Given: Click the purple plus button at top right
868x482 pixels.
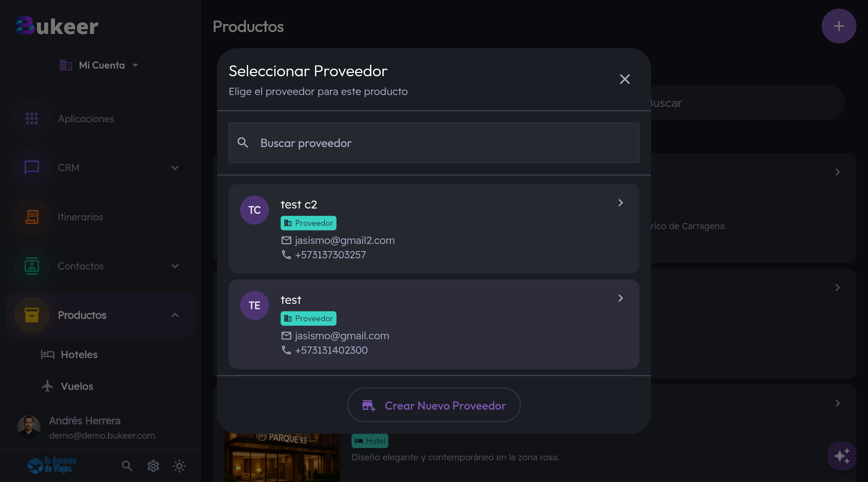Looking at the screenshot, I should 839,26.
